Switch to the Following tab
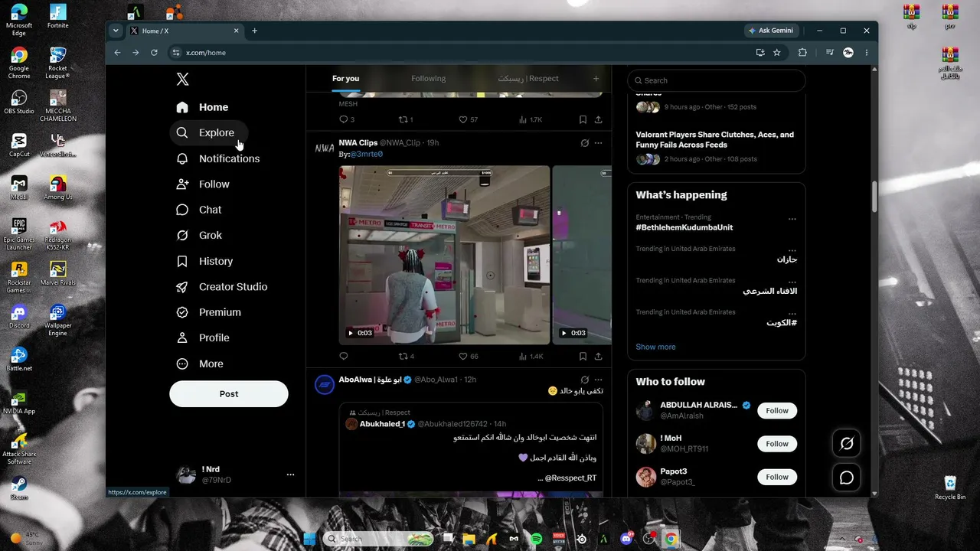This screenshot has width=980, height=551. (x=429, y=78)
